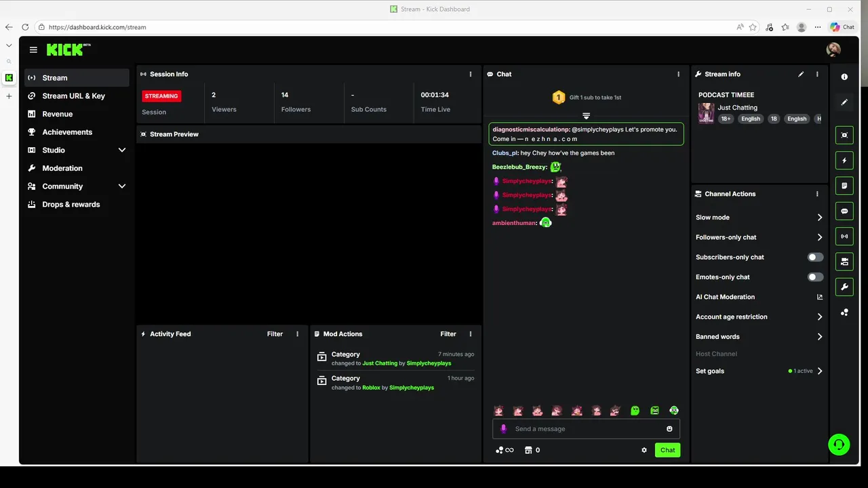This screenshot has height=488, width=868.
Task: Edit stream info with pencil icon
Action: point(801,74)
